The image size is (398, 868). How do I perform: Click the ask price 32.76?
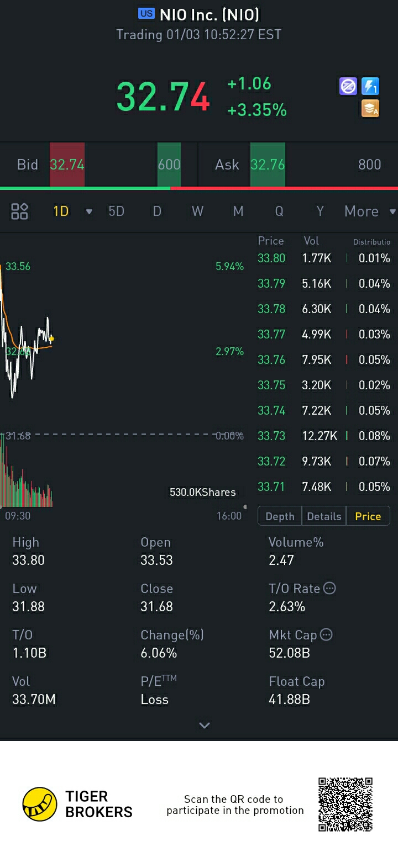coord(268,165)
